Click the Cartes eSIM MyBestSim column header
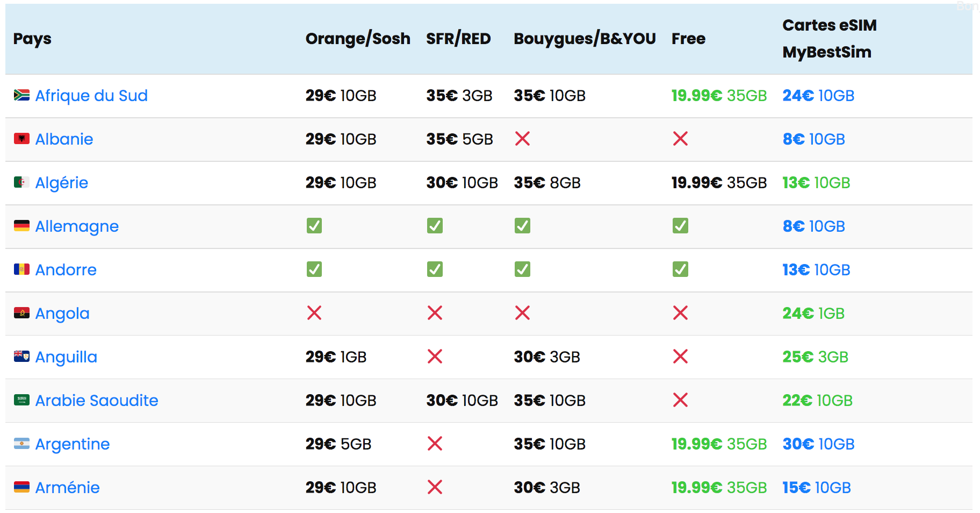Screen dimensions: 980x513 coord(829,39)
